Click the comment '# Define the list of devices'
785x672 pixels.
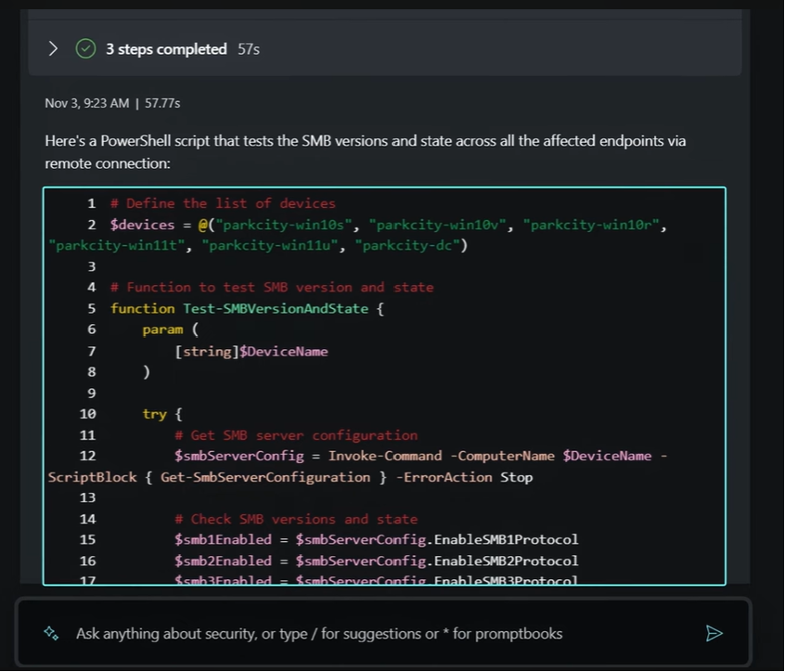click(222, 203)
